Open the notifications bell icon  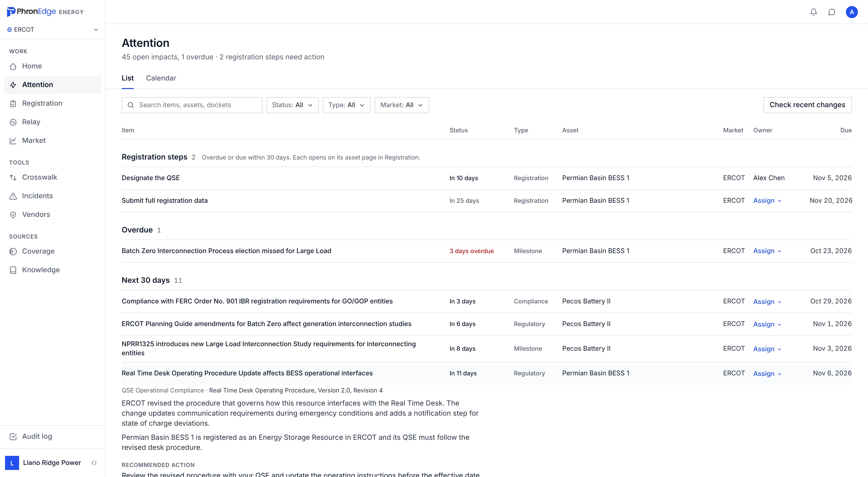[x=813, y=12]
